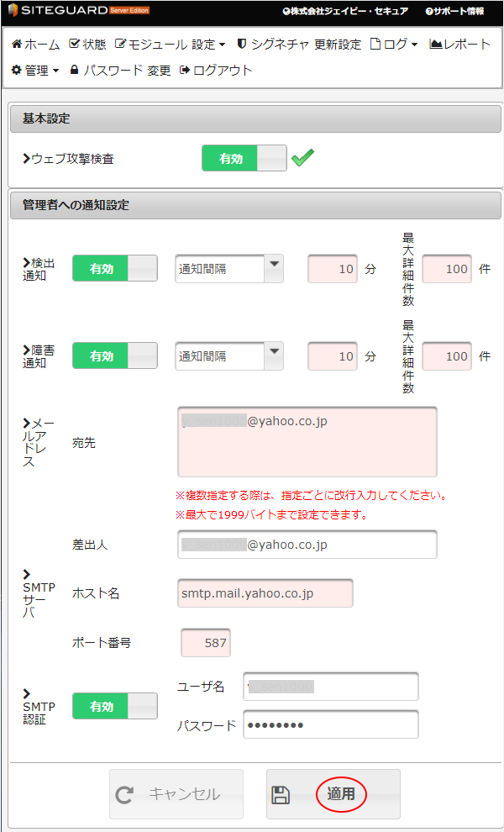The image size is (504, 832).
Task: Click the ポート番号 input field
Action: [206, 643]
